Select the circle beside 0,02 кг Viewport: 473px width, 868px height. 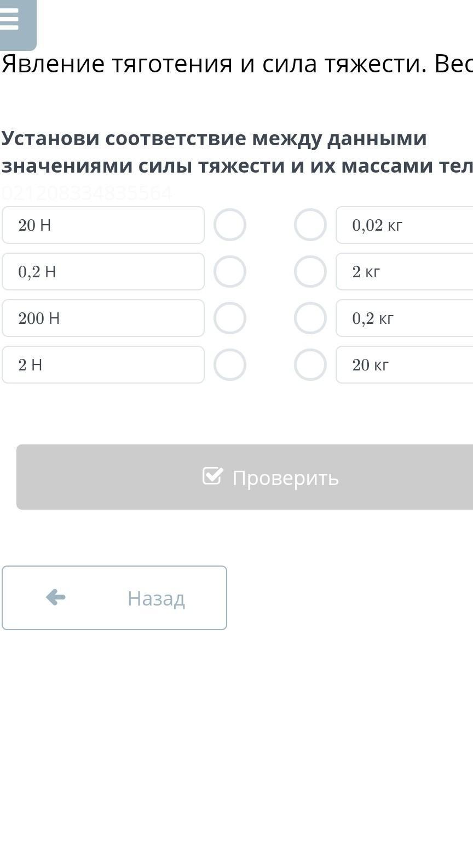310,225
